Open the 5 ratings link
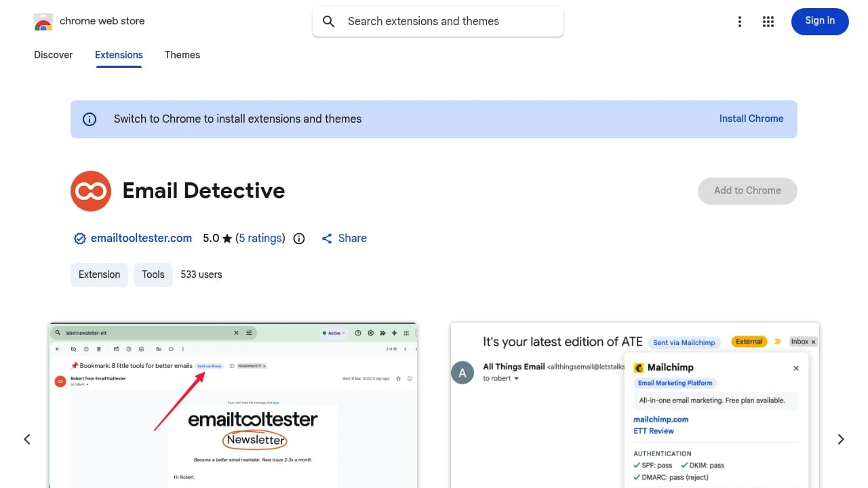 [x=260, y=239]
